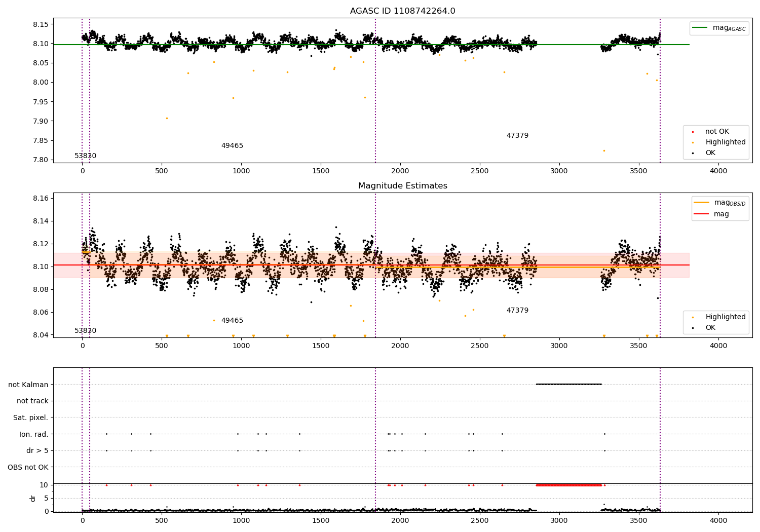
Task: Select 'Highlighted' legend entry in Magnitude Estimates plot
Action: tap(725, 317)
